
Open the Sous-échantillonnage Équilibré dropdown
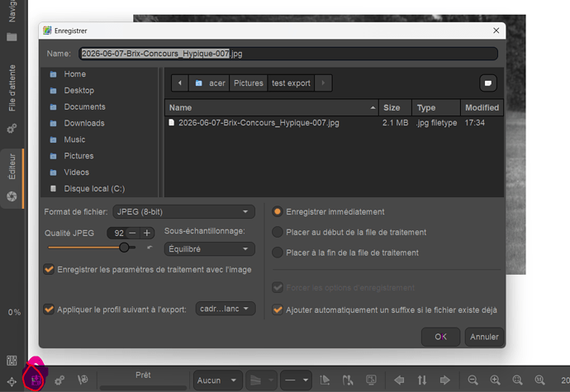click(x=209, y=249)
